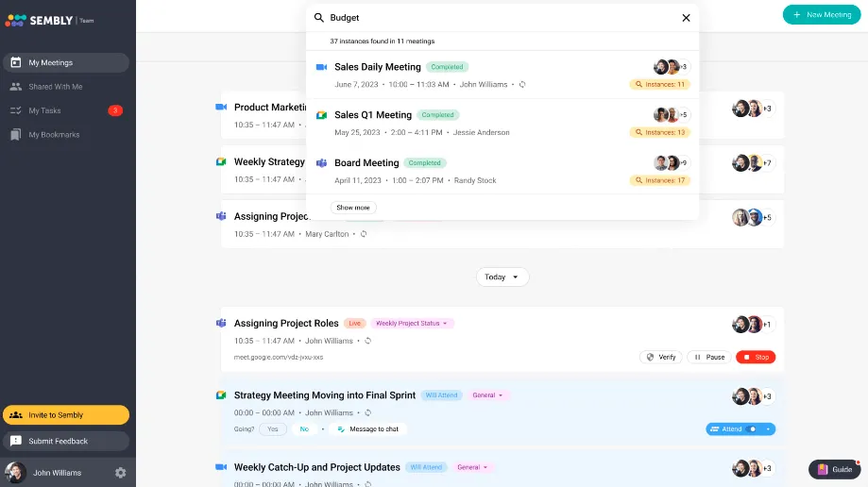Click the Instances: 17 badge
The width and height of the screenshot is (868, 487).
click(660, 180)
